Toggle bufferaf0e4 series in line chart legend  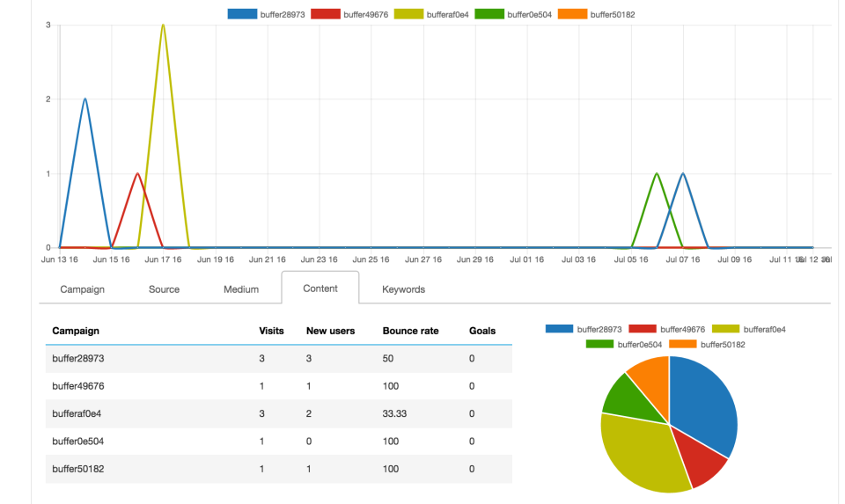click(x=431, y=15)
